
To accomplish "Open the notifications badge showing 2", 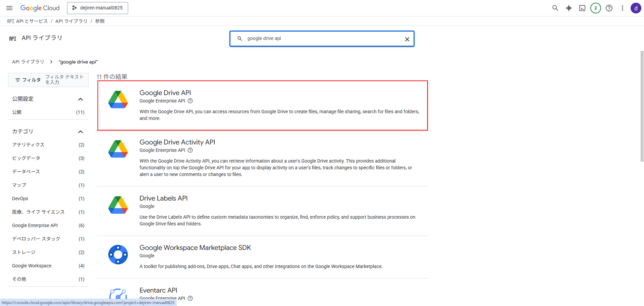I will click(x=595, y=8).
